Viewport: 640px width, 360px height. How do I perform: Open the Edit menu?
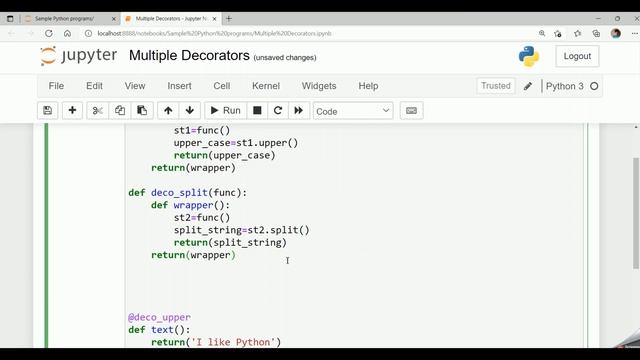[94, 86]
